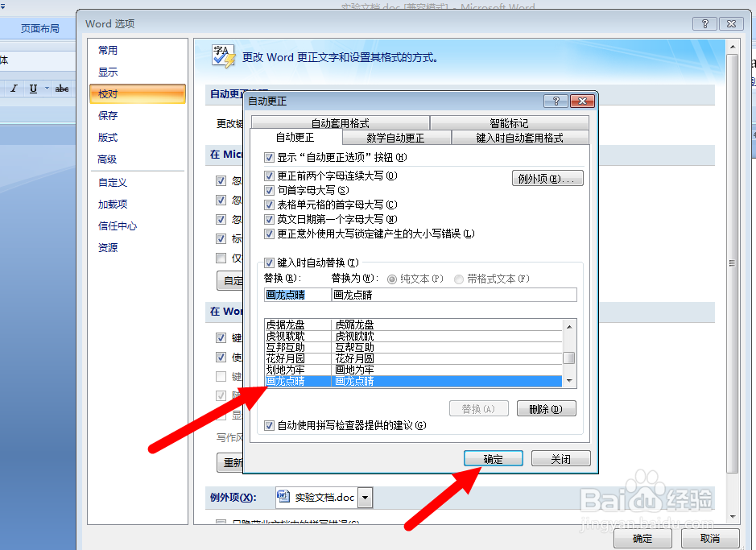This screenshot has width=756, height=550.
Task: Toggle 表格单元格的首字母大写 checkbox
Action: pos(269,205)
